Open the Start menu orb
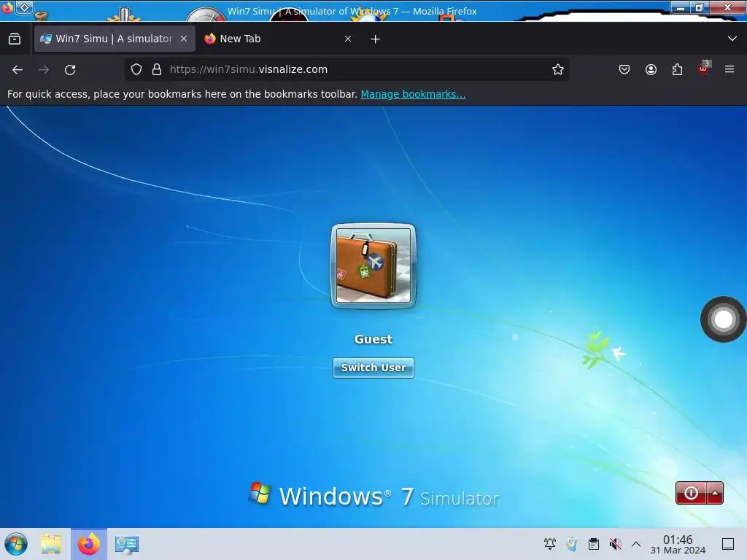 (x=16, y=544)
